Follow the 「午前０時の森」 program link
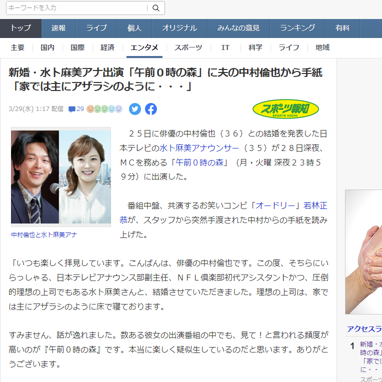 pos(199,162)
